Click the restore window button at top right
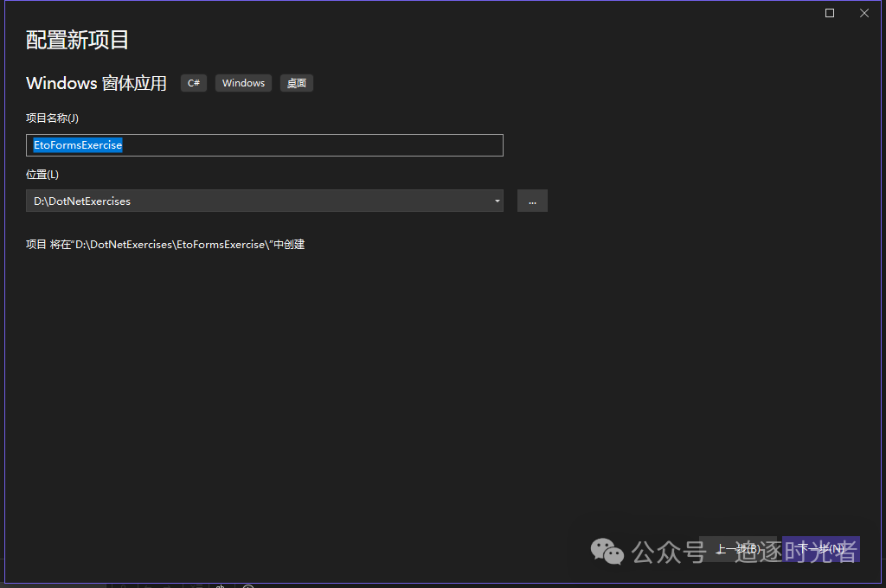This screenshot has height=588, width=886. [x=829, y=13]
